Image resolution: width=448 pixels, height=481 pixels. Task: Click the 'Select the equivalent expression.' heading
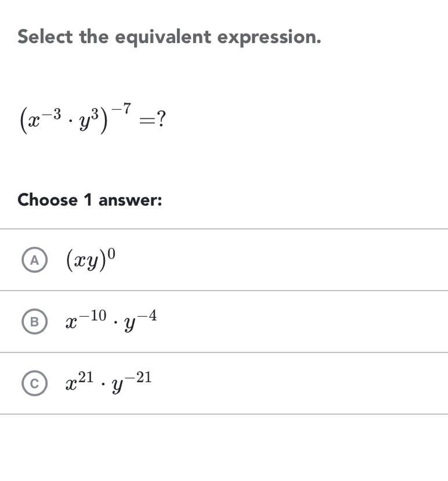point(169,37)
